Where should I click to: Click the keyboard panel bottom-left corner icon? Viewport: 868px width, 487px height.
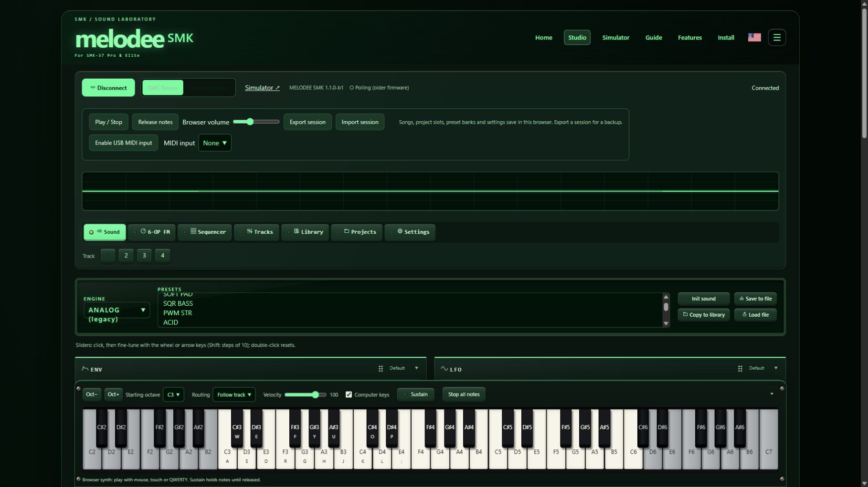[x=79, y=479]
